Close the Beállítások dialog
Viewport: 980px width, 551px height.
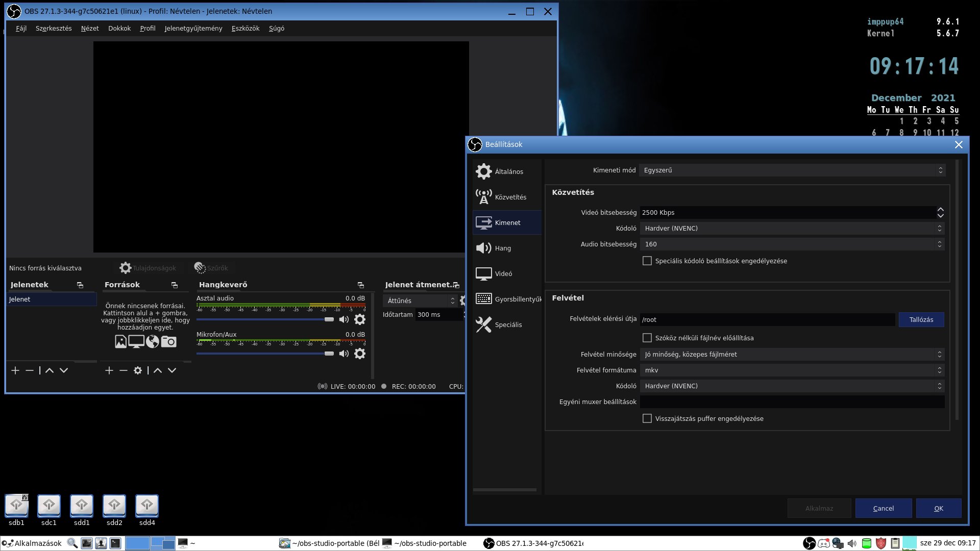click(959, 145)
